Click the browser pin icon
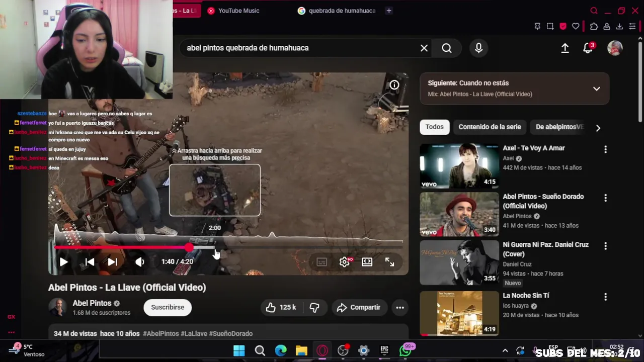 click(537, 26)
